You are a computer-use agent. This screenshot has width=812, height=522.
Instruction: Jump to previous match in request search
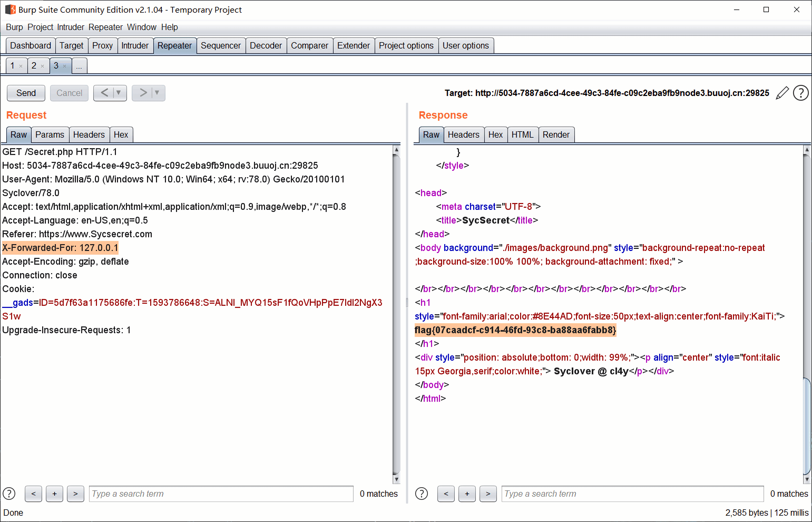33,494
